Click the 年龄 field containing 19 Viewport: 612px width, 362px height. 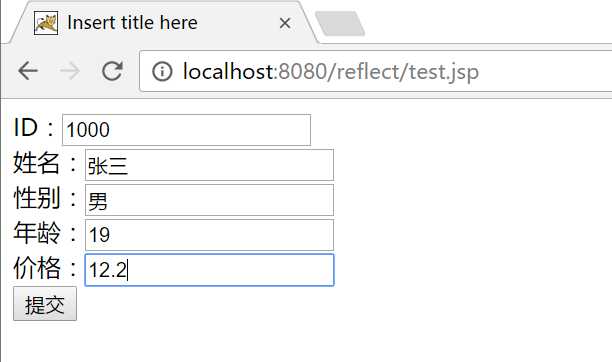click(x=210, y=235)
